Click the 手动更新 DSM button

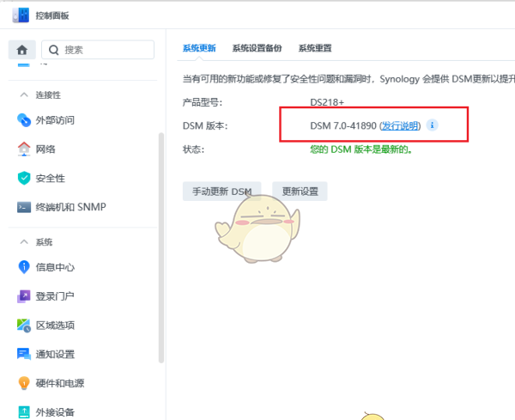coord(222,192)
